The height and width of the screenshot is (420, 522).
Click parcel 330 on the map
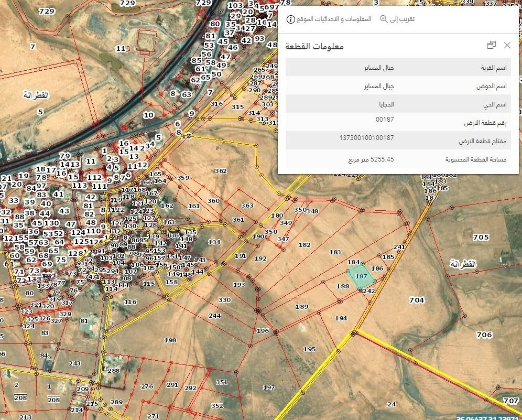(x=224, y=300)
